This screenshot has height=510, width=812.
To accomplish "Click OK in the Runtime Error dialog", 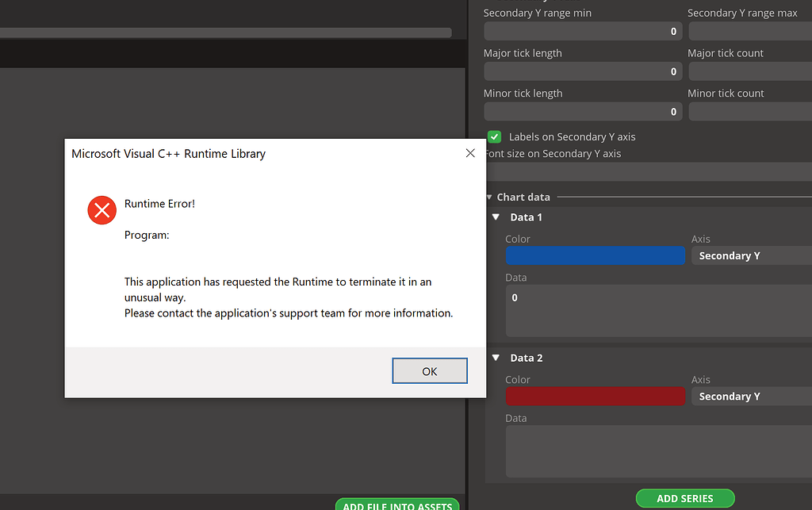I will (x=429, y=370).
